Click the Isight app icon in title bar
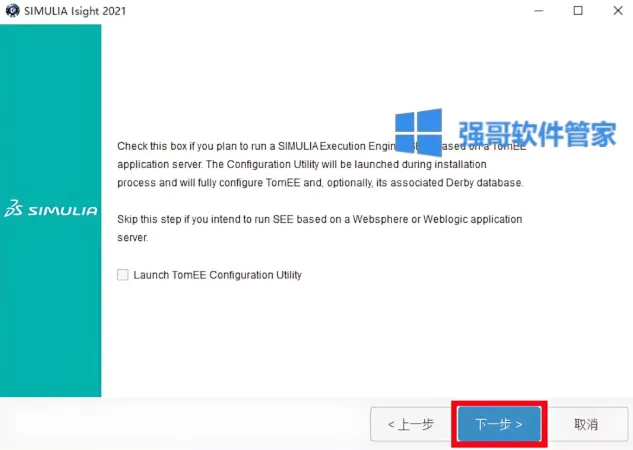Viewport: 633px width, 450px height. pyautogui.click(x=13, y=10)
